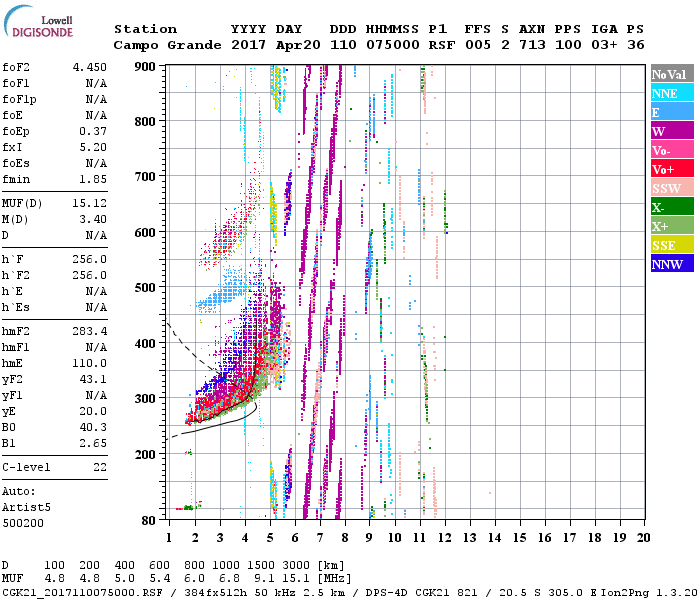
Task: Click the B1 value 2.65
Action: pos(93,443)
